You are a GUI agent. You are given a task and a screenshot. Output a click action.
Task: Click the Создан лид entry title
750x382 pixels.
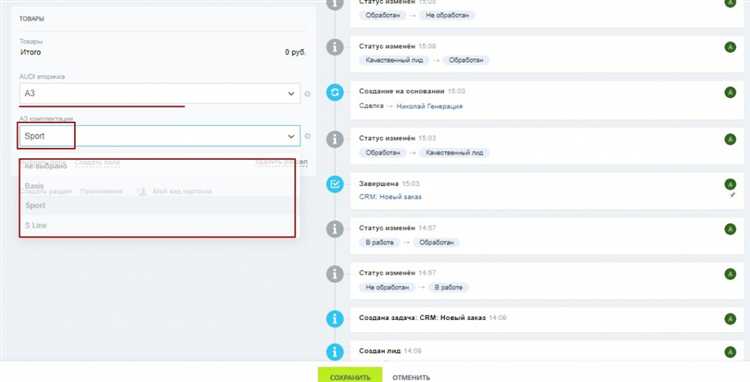[x=380, y=351]
